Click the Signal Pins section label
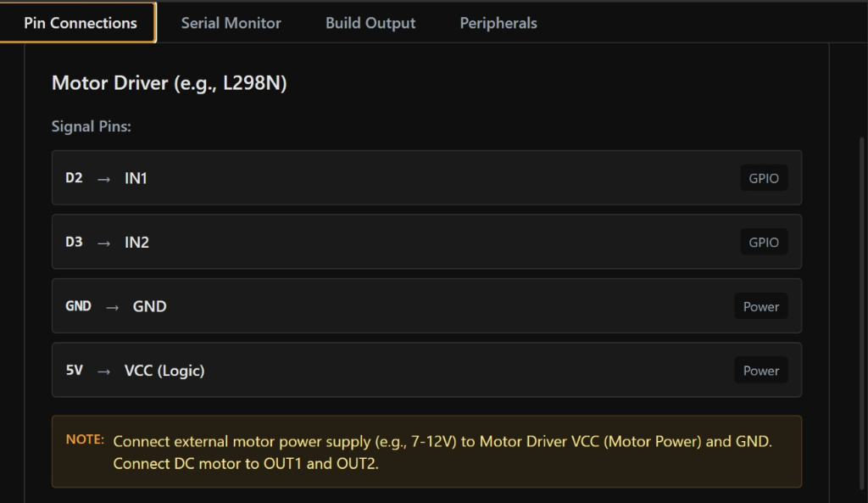 pyautogui.click(x=92, y=126)
